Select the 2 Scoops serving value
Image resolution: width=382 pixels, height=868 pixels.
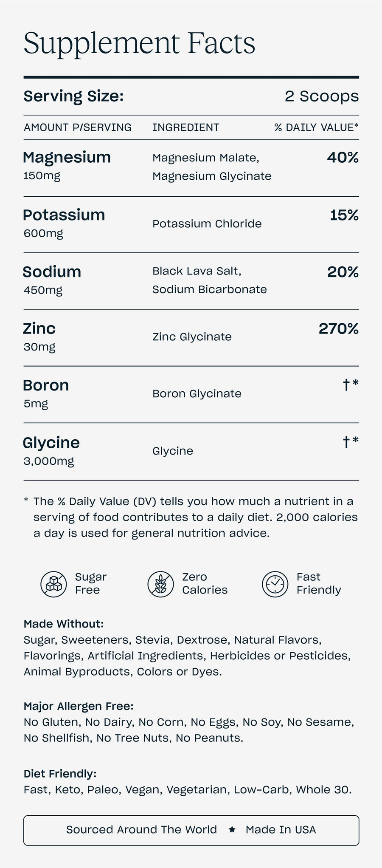pos(321,96)
